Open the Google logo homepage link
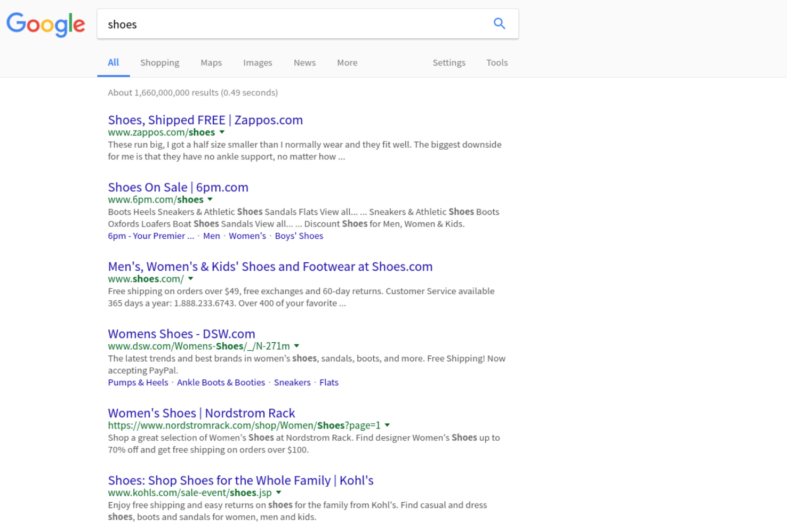 46,25
